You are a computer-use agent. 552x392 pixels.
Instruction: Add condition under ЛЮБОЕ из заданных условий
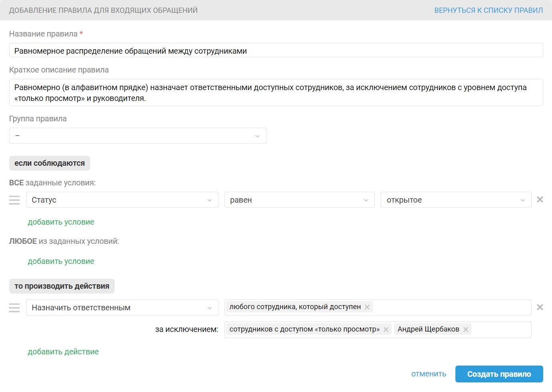click(61, 261)
